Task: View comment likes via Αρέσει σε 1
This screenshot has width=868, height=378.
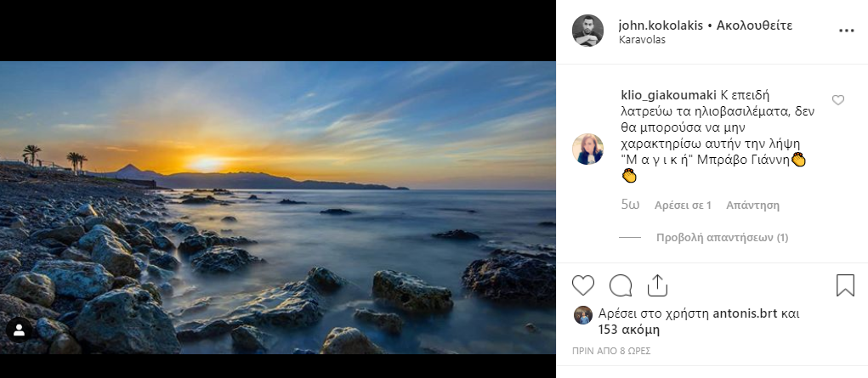Action: [x=683, y=206]
